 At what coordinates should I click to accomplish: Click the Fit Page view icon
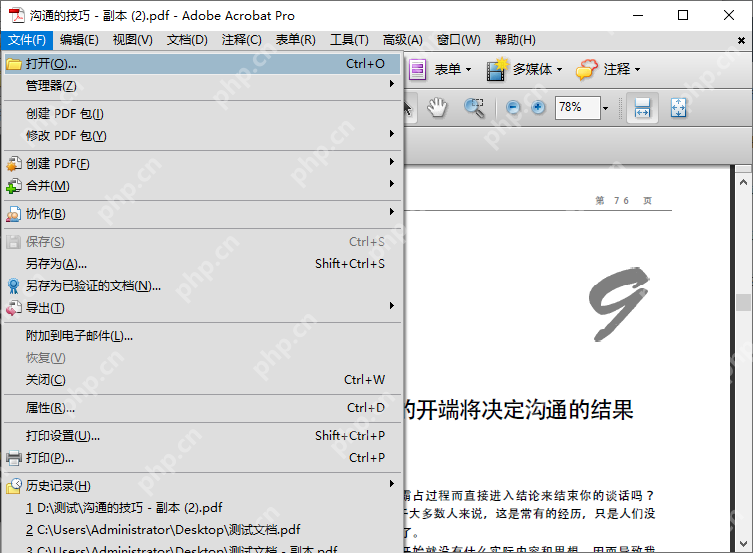[x=678, y=108]
